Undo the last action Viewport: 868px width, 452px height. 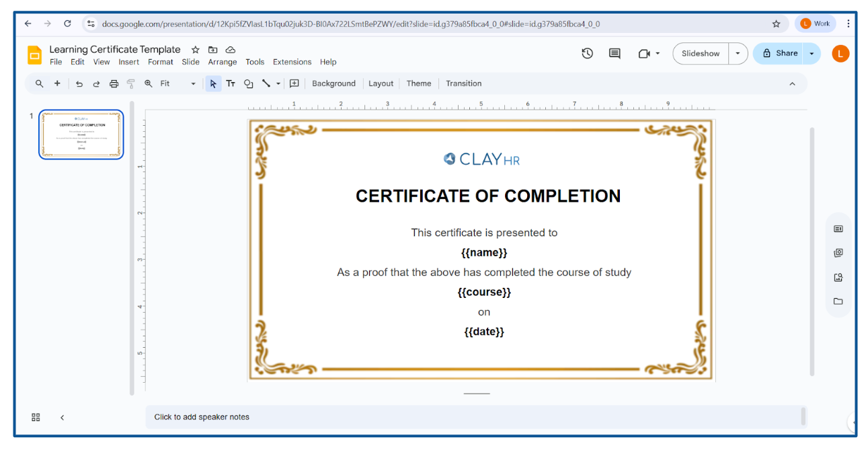(79, 83)
